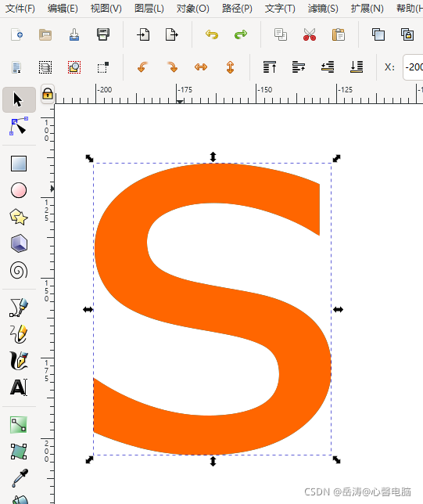
Task: Click the X coordinate input field
Action: point(413,67)
